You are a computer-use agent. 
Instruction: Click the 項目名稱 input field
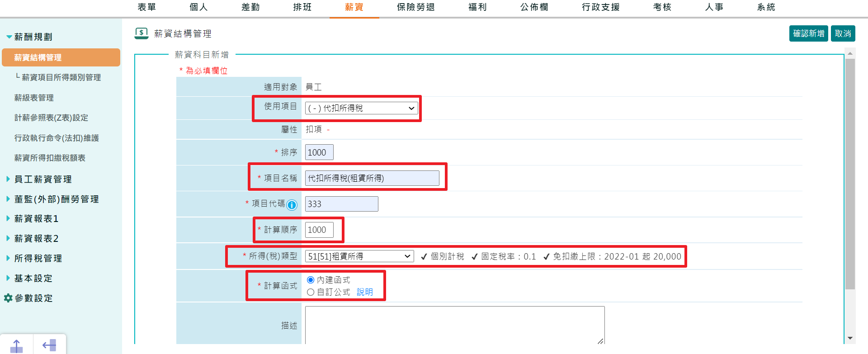tap(372, 178)
